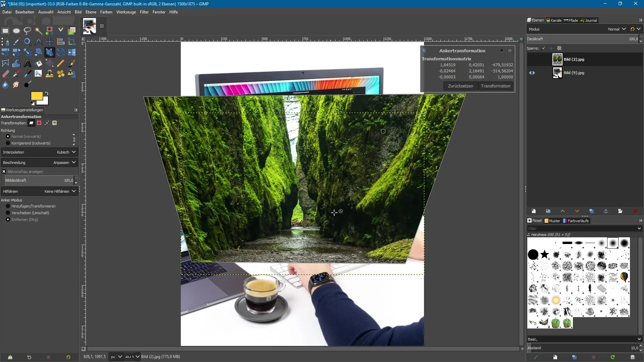Swap foreground and background colors
Screen dimensions: 644x362
pos(47,93)
